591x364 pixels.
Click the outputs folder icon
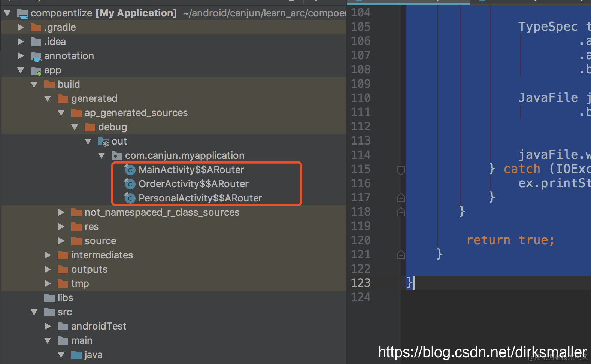[63, 269]
